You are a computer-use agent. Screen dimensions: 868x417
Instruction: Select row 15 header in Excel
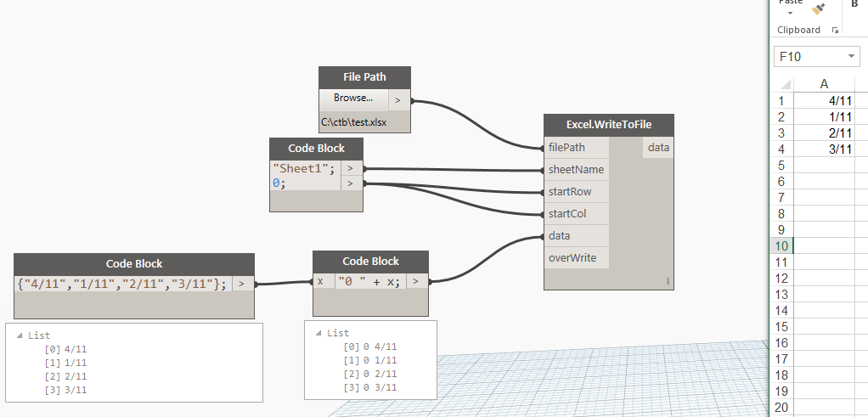tap(781, 327)
